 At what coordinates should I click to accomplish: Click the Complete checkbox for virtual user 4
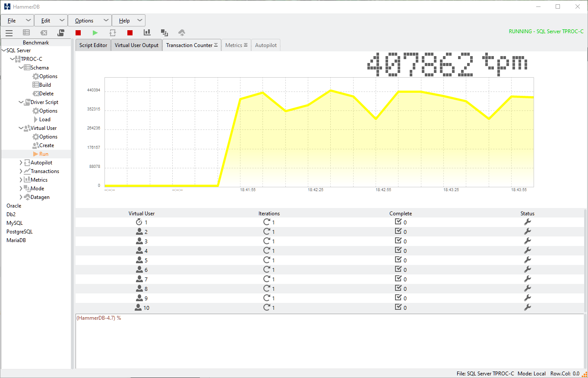click(398, 250)
